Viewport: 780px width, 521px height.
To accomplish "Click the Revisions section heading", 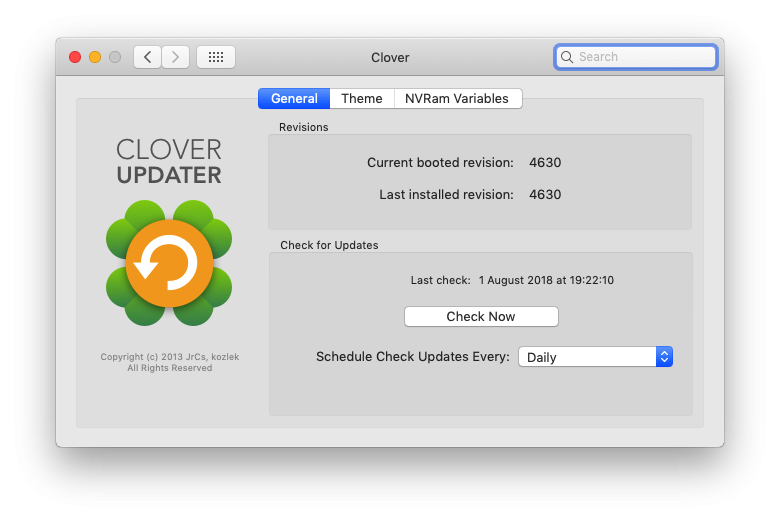I will [303, 127].
